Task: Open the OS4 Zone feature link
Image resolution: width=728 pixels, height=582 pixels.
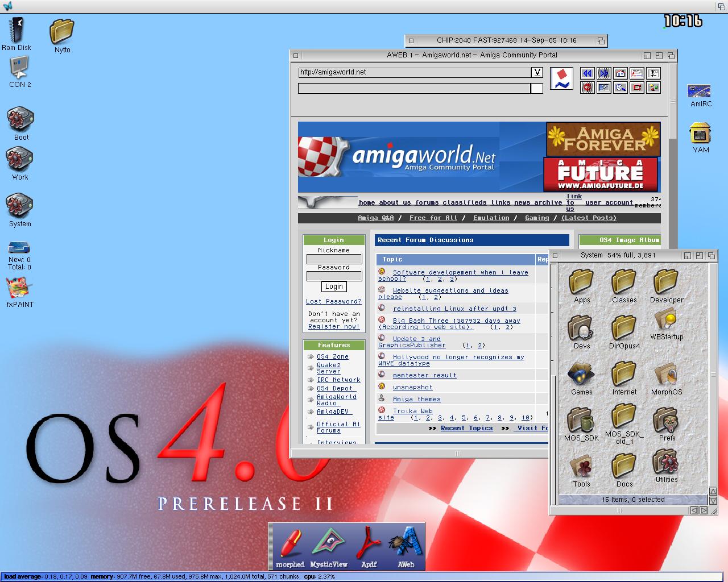Action: 333,356
